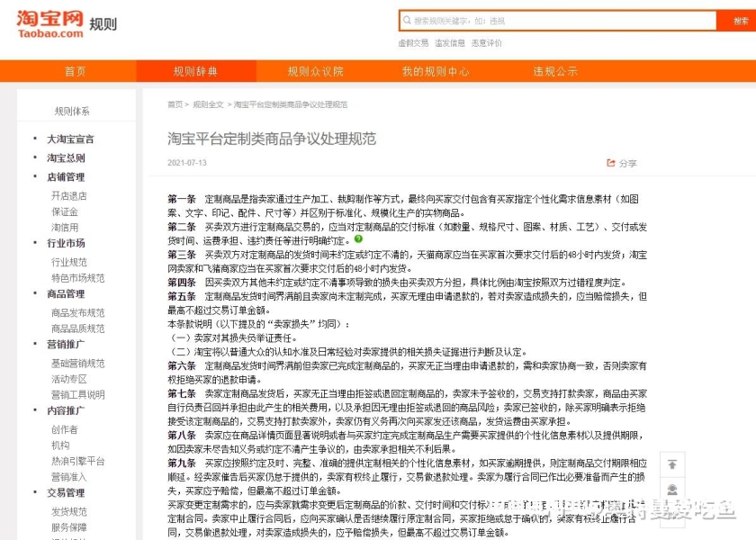The height and width of the screenshot is (540, 756).
Task: Click the customer service avatar icon
Action: pyautogui.click(x=671, y=490)
